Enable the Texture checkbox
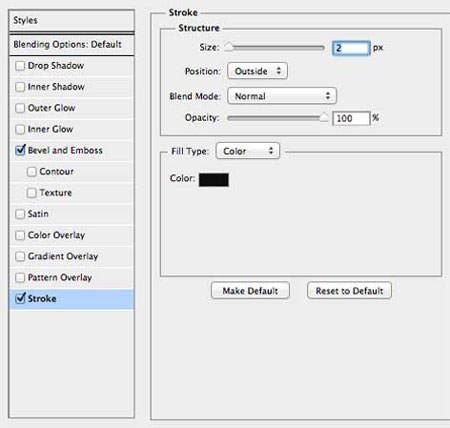450x428 pixels. (x=32, y=193)
